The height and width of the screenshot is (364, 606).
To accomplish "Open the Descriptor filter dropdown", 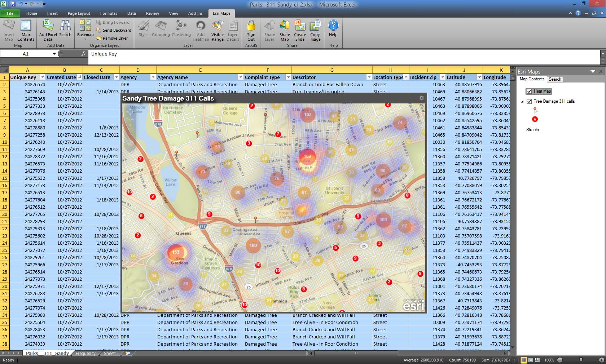I will click(x=369, y=77).
